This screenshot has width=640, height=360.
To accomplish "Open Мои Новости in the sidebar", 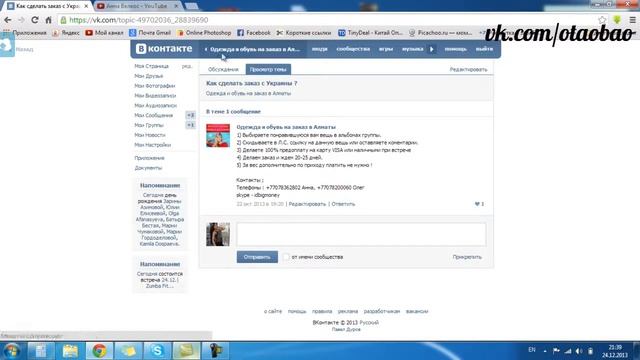I will 150,135.
